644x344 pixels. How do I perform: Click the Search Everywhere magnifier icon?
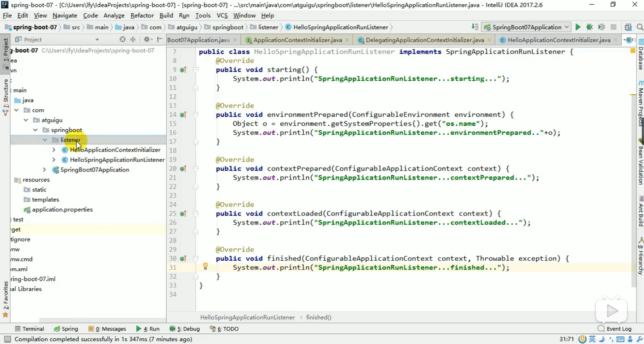tap(640, 27)
